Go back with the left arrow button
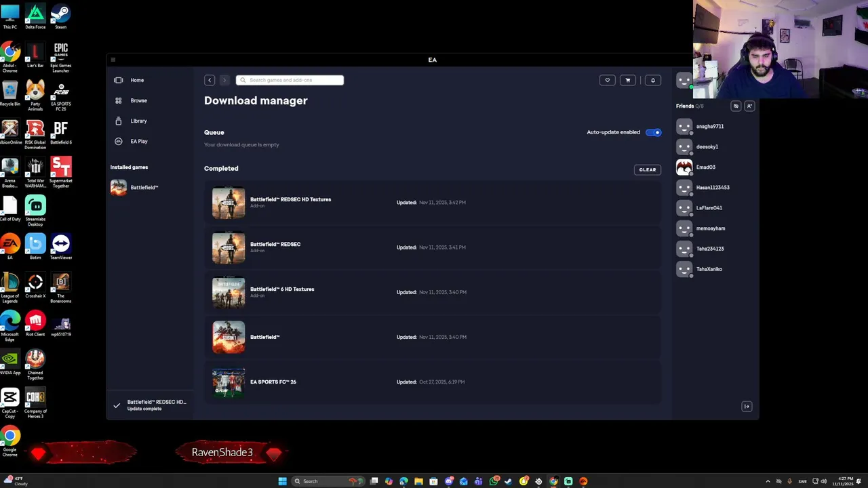Image resolution: width=868 pixels, height=488 pixels. tap(210, 80)
